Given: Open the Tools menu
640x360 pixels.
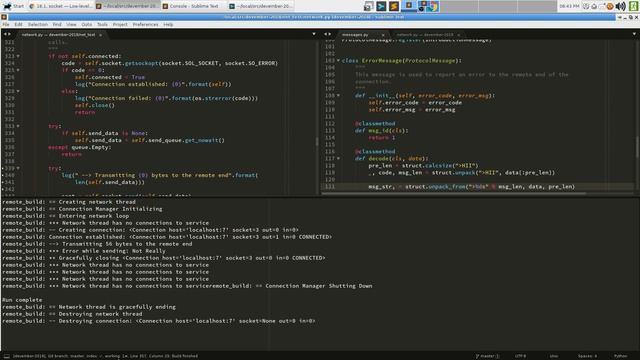Looking at the screenshot, I should (x=102, y=24).
